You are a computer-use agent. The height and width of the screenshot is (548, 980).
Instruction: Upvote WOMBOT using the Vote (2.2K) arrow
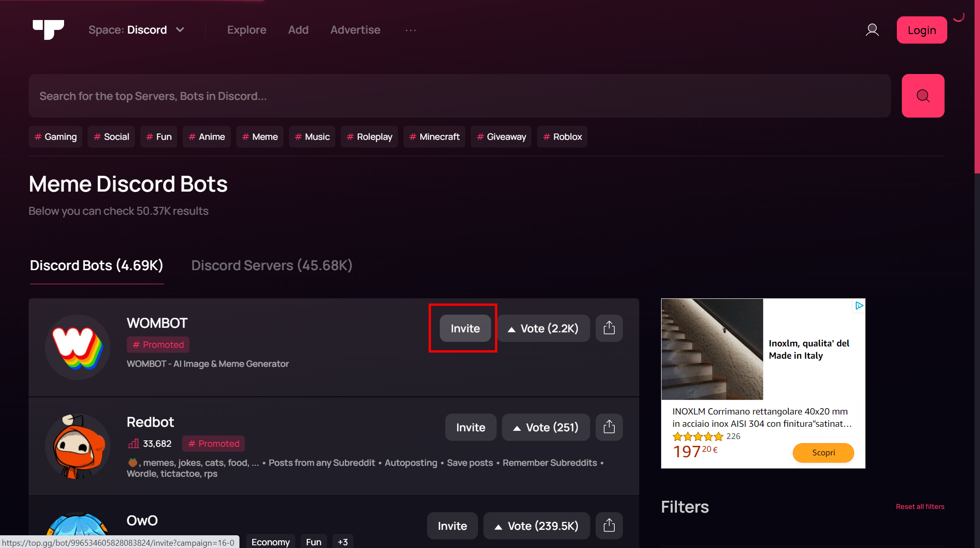point(543,328)
